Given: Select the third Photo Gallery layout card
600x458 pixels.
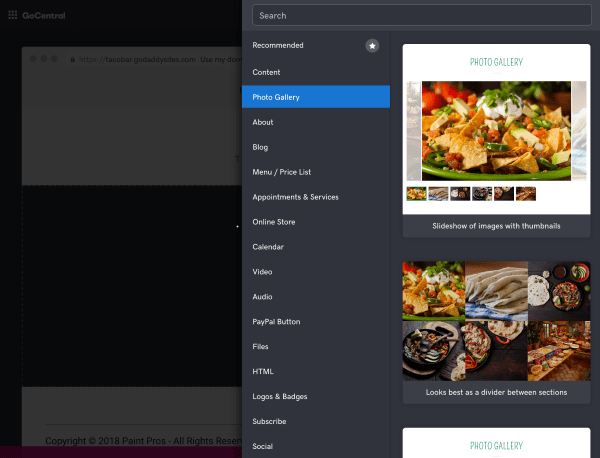Looking at the screenshot, I should coord(496,443).
